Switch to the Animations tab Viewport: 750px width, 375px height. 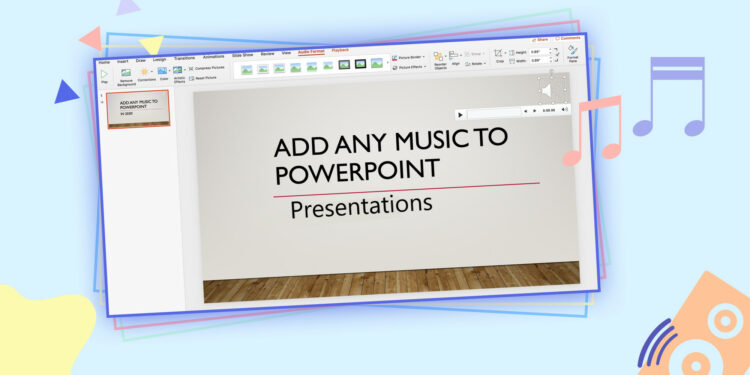[x=213, y=56]
